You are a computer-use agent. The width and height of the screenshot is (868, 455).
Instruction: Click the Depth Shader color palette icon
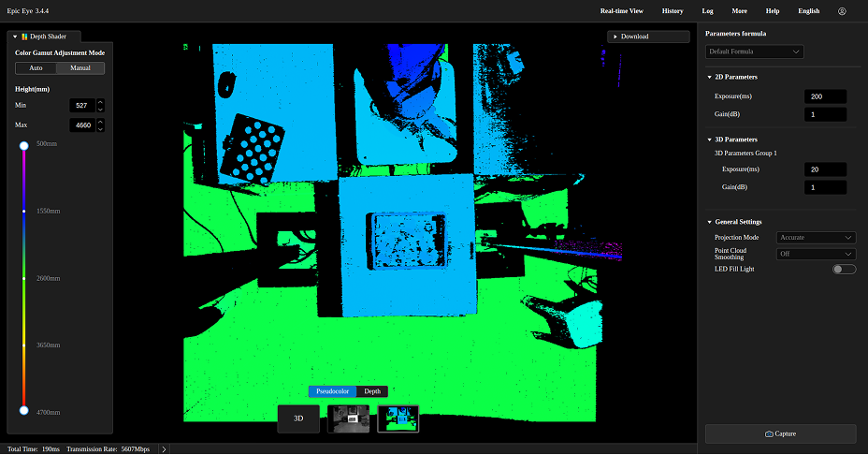[25, 37]
